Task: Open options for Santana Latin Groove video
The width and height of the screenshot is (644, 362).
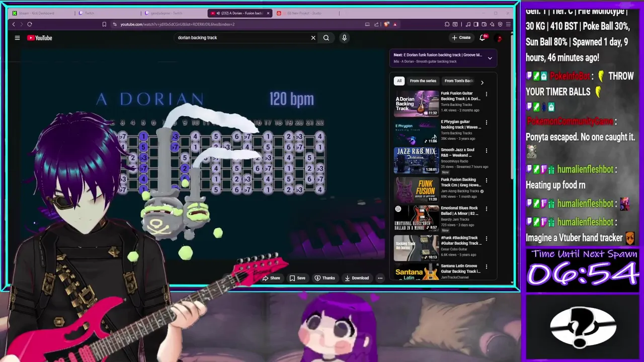Action: tap(486, 267)
